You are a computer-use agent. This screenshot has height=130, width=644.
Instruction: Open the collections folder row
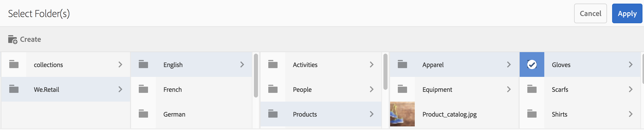[x=72, y=65]
